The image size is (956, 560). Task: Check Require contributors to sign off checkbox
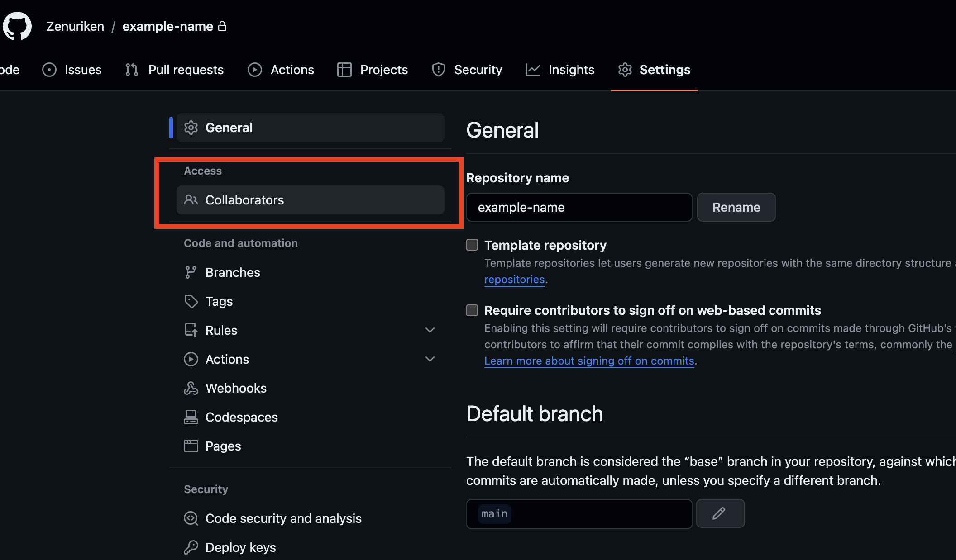click(472, 310)
